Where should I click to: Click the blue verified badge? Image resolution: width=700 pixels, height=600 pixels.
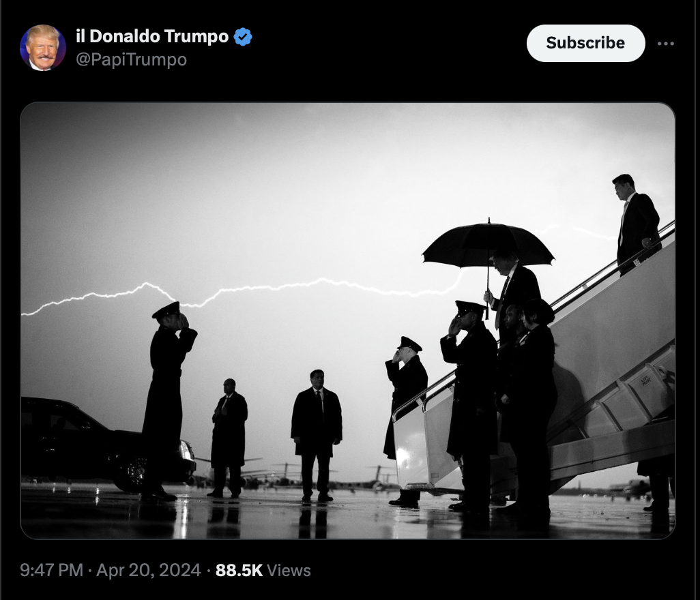click(243, 37)
